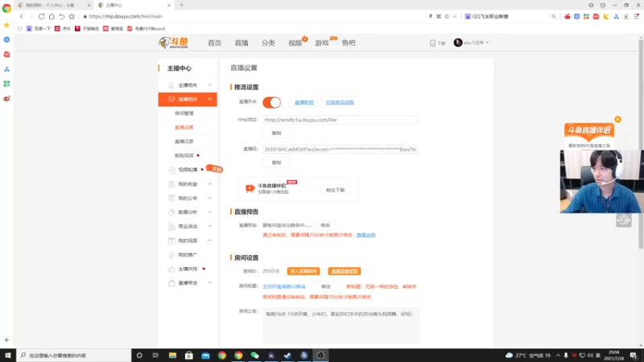
Task: Select 房间管理 in sidebar
Action: tap(184, 113)
